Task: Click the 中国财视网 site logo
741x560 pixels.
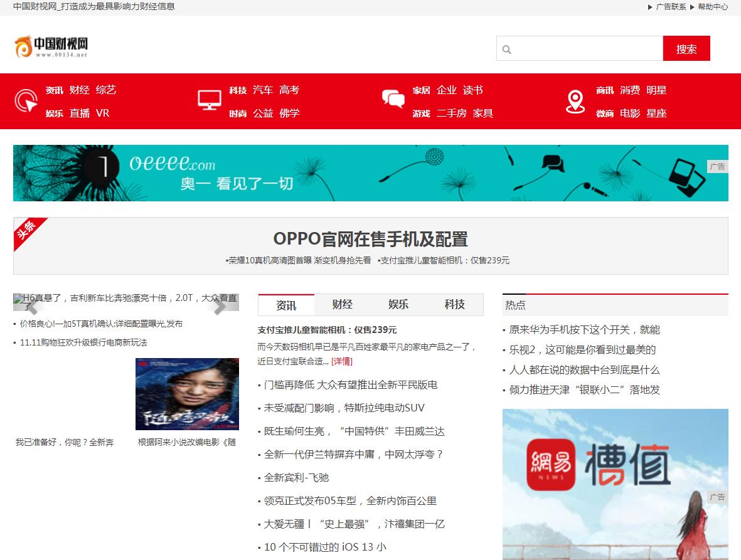Action: [51, 47]
